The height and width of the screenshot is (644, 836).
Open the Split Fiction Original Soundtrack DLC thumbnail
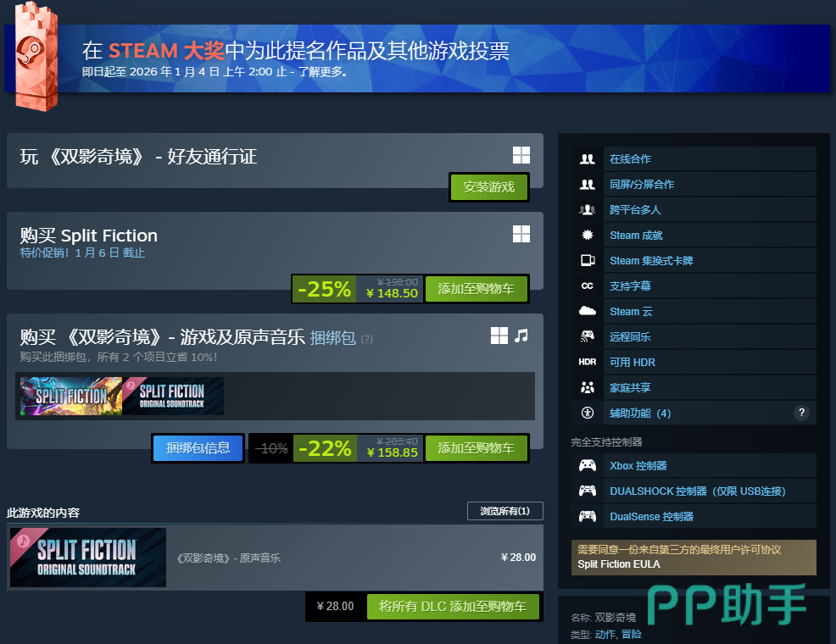click(88, 558)
